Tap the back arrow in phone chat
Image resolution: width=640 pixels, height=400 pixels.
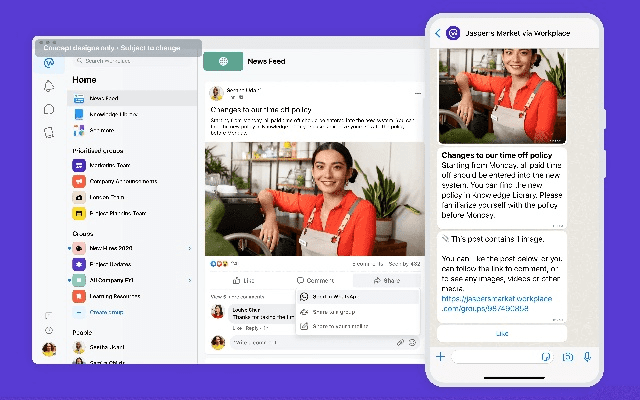click(x=437, y=33)
